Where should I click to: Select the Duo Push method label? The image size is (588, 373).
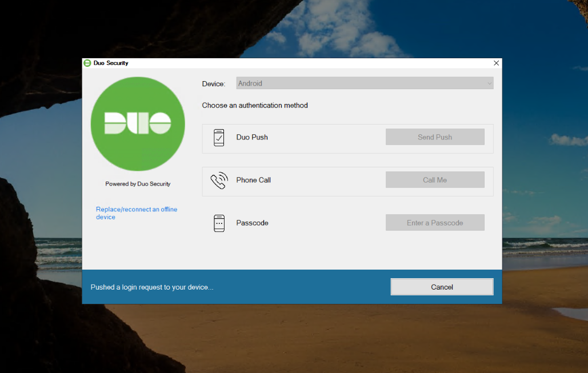[252, 138]
